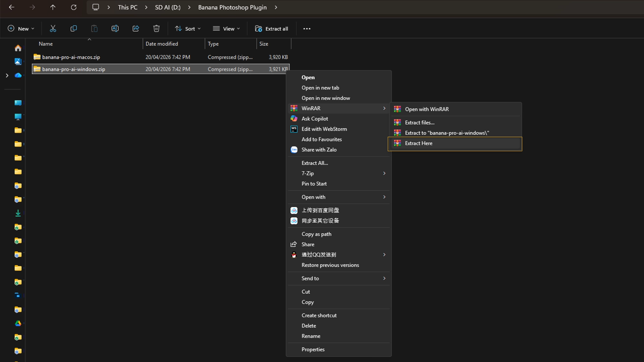Viewport: 644px width, 362px height.
Task: Open Downloads icon in sidebar
Action: click(x=18, y=213)
